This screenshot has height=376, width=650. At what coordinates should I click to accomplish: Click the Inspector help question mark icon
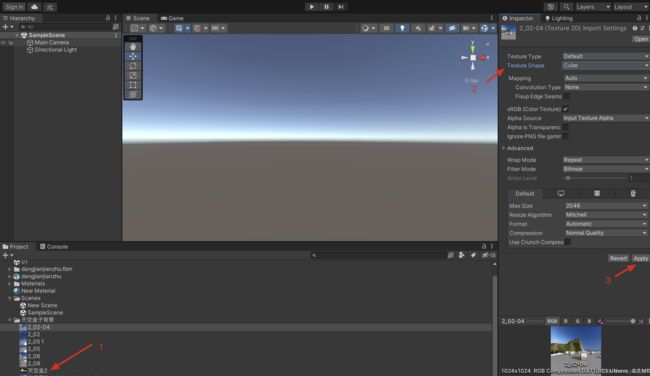(x=635, y=28)
